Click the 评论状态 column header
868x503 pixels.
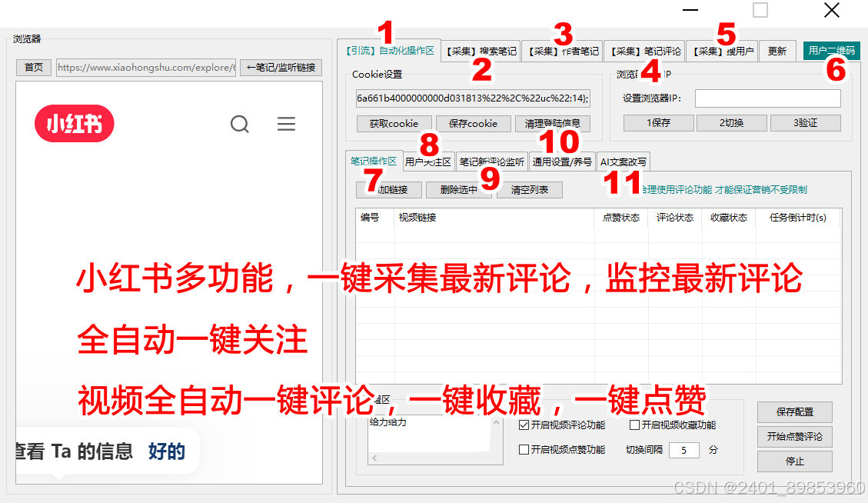coord(675,217)
